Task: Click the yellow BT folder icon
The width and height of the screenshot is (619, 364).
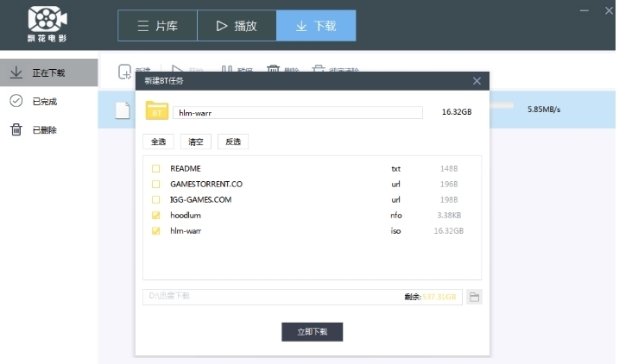Action: tap(156, 111)
